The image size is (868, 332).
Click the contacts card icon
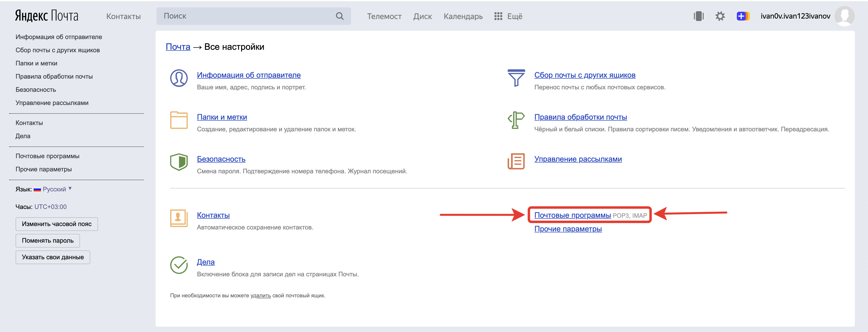(179, 218)
